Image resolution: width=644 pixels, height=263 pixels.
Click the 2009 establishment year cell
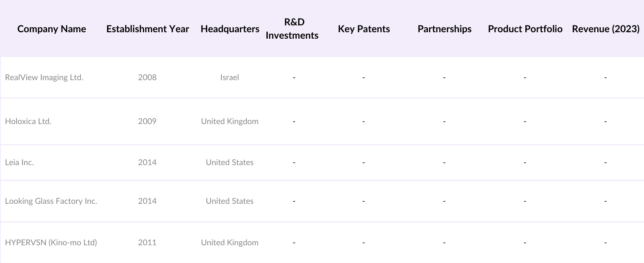[147, 121]
